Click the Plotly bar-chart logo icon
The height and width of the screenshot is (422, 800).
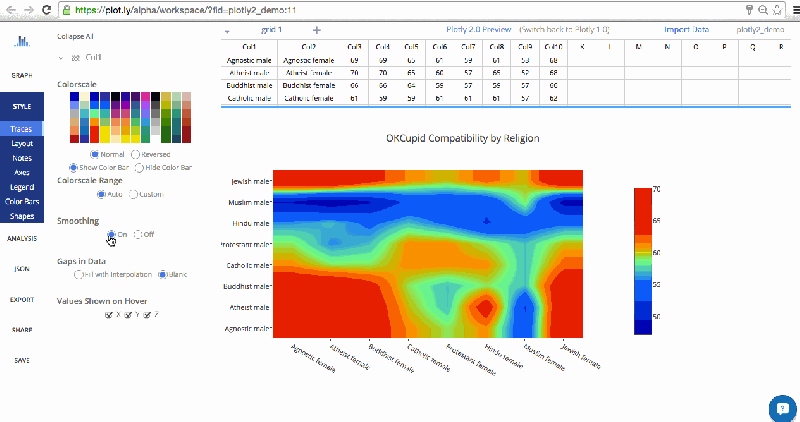coord(22,41)
